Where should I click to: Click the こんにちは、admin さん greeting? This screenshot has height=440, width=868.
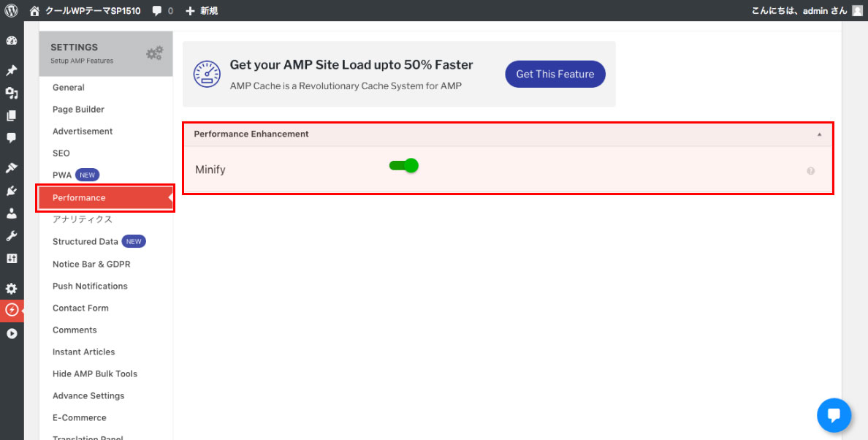pyautogui.click(x=799, y=10)
